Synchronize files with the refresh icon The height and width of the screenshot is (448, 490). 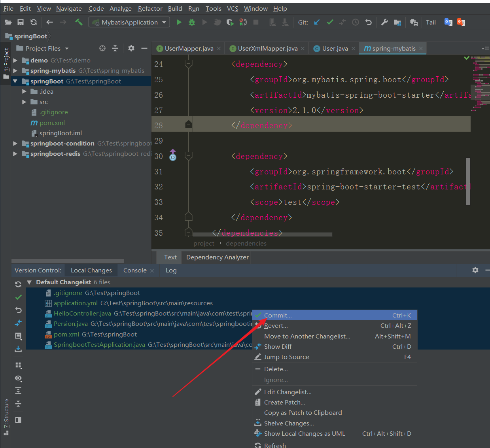click(33, 22)
